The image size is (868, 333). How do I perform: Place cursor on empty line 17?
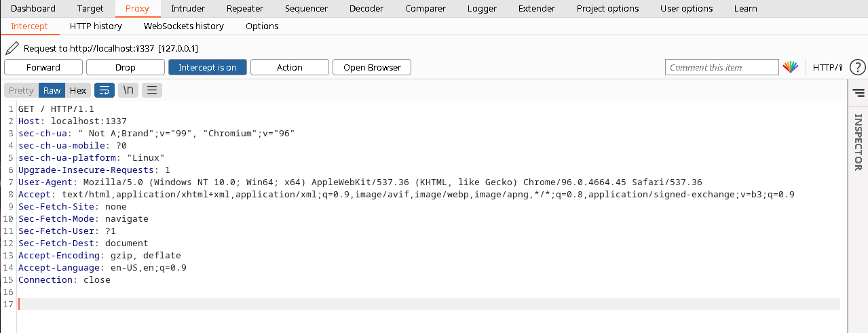[x=429, y=304]
